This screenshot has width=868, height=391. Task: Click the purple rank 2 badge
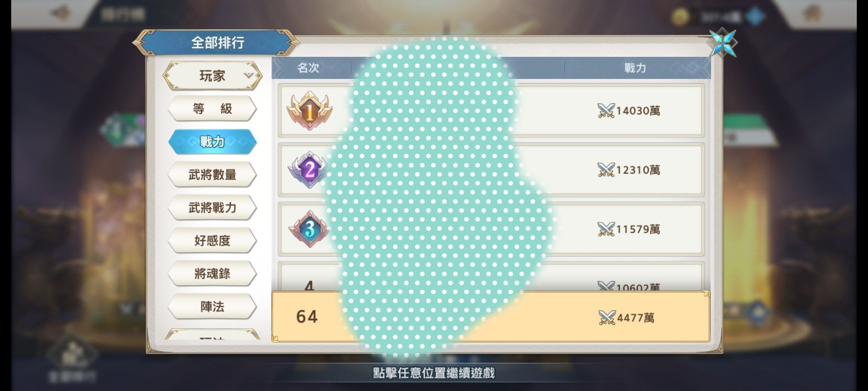pos(308,169)
